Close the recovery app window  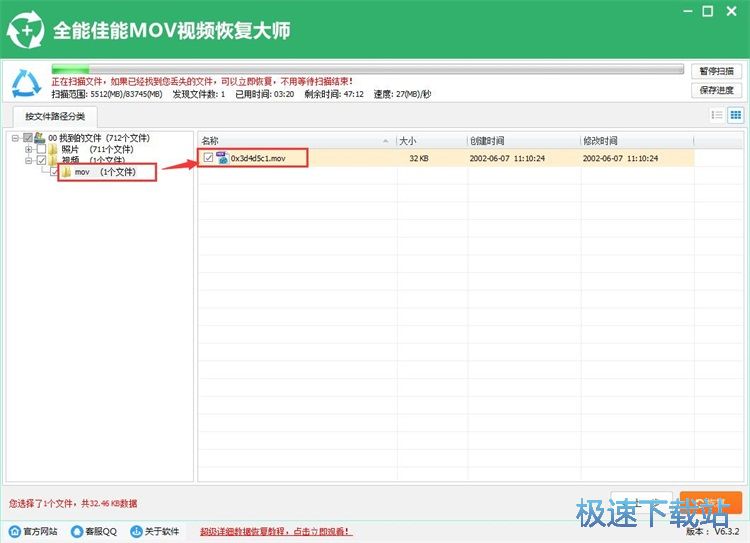click(x=731, y=11)
